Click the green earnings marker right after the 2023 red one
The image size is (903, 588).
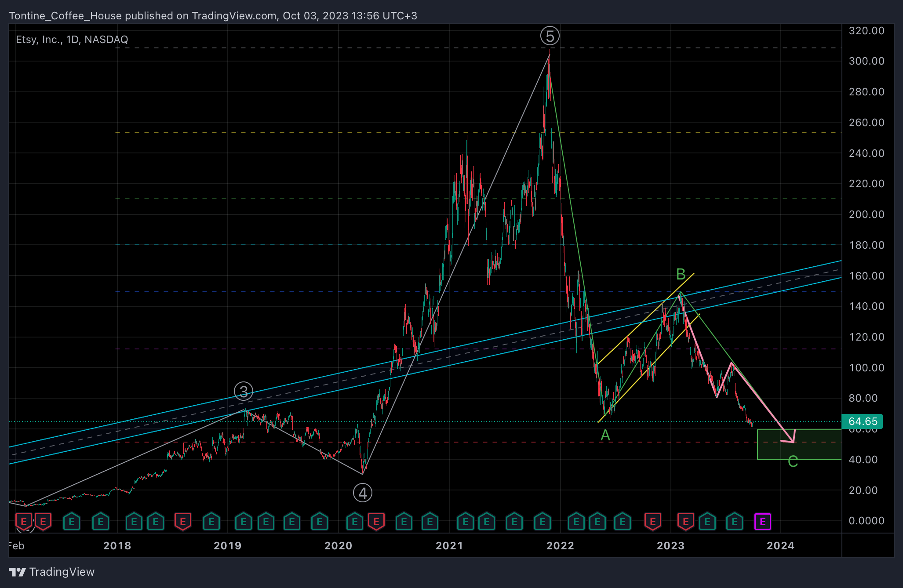click(x=707, y=522)
